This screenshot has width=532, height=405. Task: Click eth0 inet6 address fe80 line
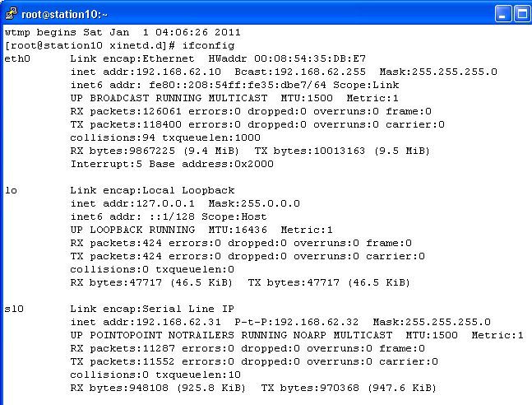(234, 85)
